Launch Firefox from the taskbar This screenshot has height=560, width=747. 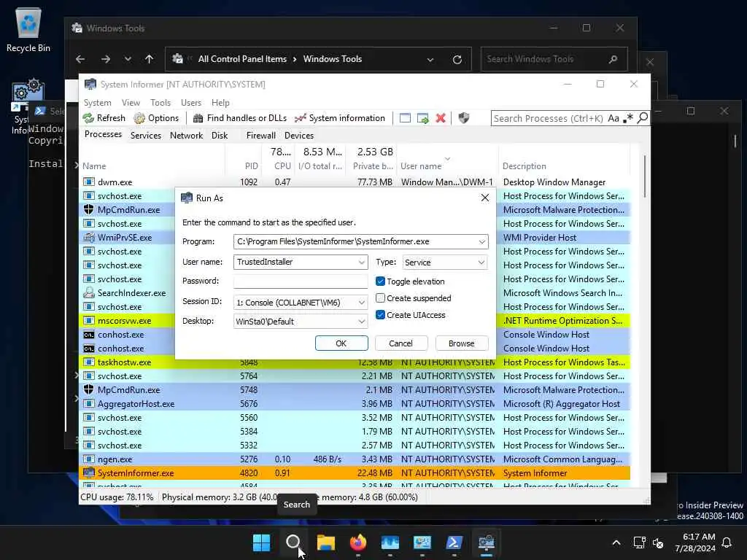[x=357, y=542]
